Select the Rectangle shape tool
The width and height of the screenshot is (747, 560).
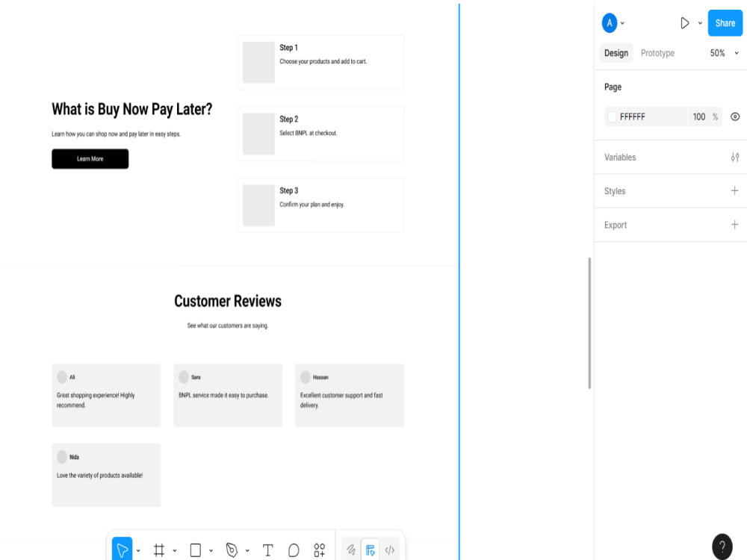(x=195, y=550)
